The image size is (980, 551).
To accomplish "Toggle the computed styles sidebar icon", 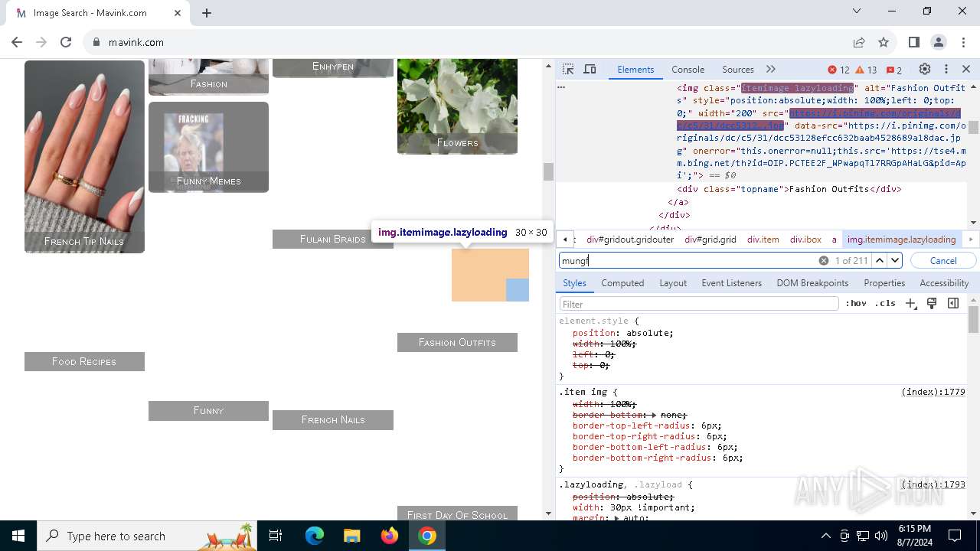I will coord(953,304).
